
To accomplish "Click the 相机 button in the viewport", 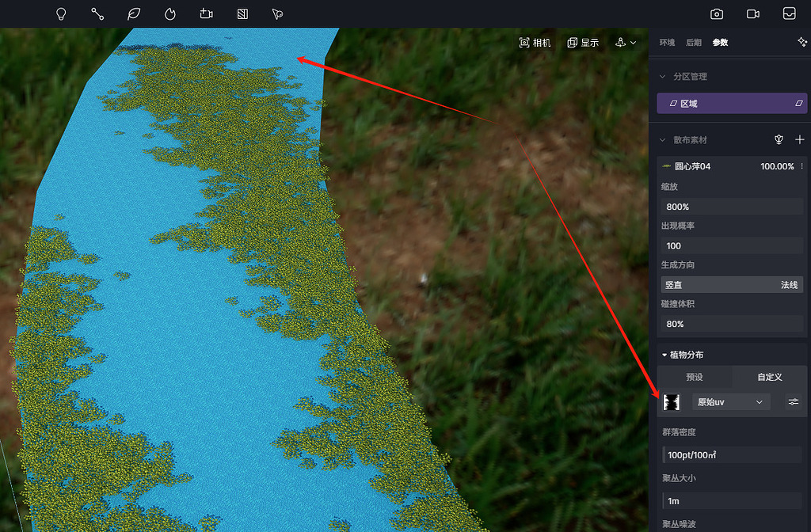I will [x=535, y=43].
